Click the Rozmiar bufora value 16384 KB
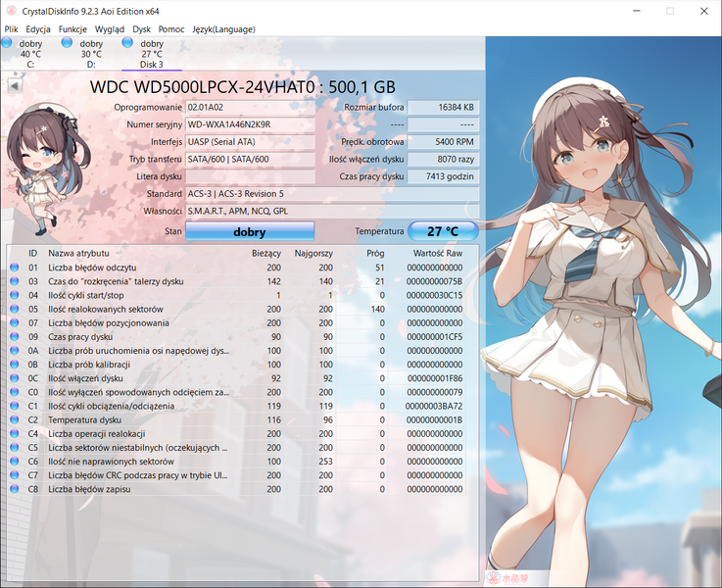 443,107
